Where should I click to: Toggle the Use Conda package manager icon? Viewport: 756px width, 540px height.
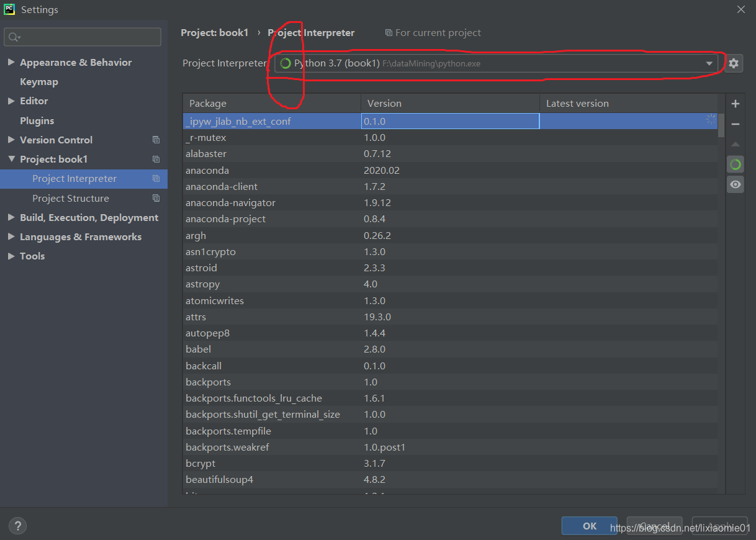point(736,164)
